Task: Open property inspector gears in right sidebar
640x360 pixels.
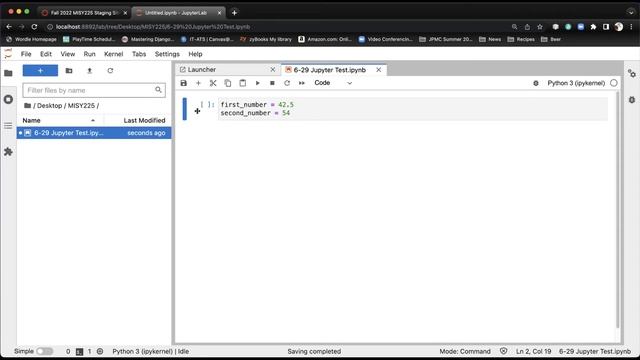Action: point(632,74)
